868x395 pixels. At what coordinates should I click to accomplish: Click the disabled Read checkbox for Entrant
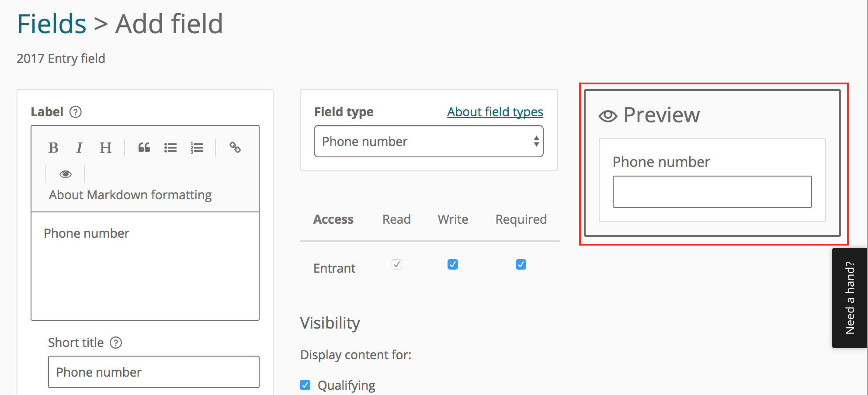(396, 264)
